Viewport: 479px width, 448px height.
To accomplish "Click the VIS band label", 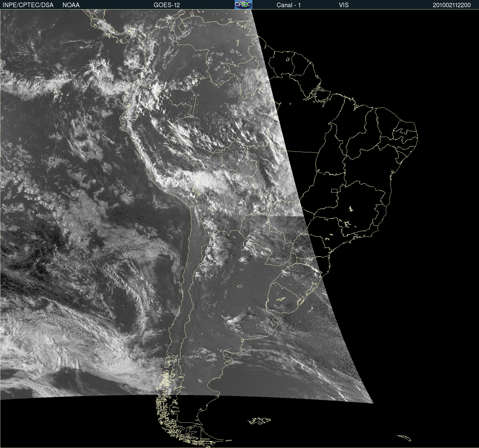I will click(344, 5).
